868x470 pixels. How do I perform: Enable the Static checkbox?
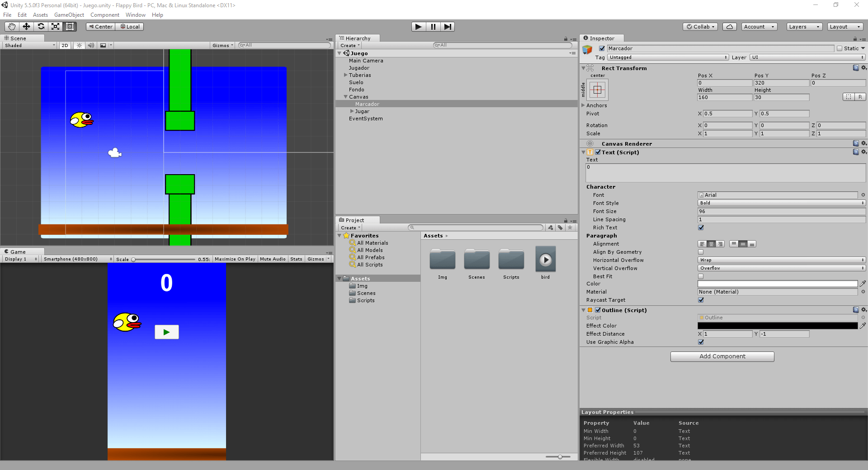[x=840, y=48]
